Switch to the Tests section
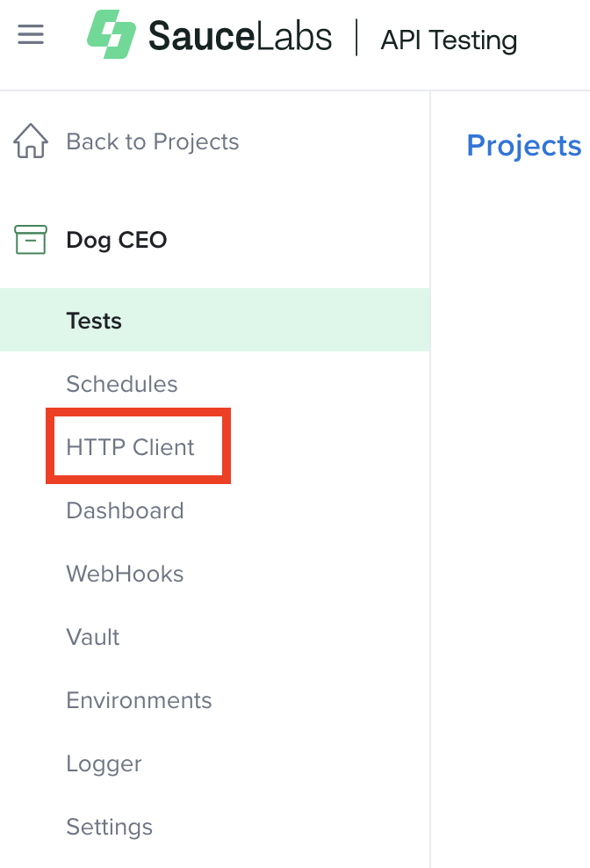The image size is (590, 868). click(x=94, y=320)
